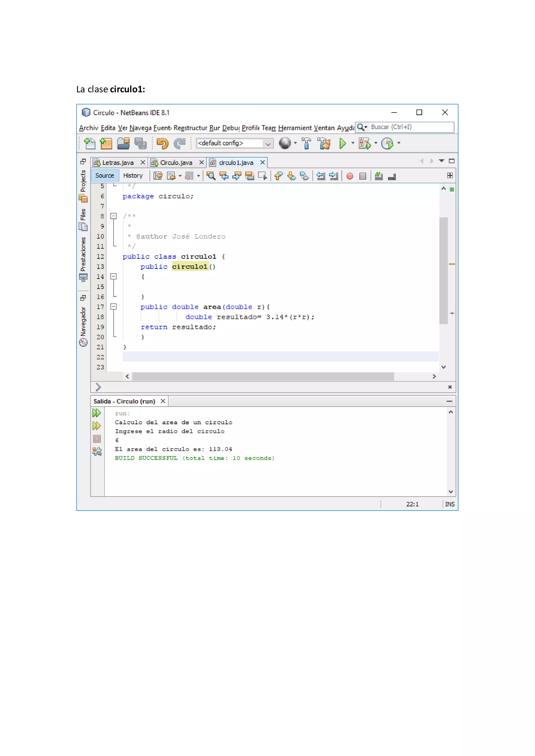The image size is (535, 756).
Task: Close the Salida Circulo output tab
Action: [x=163, y=401]
